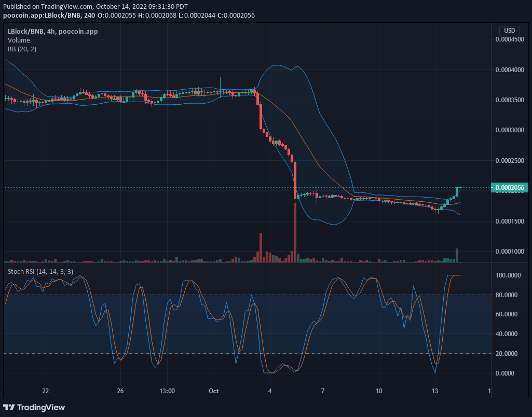
Task: Click the TradingView logo
Action: tap(34, 407)
